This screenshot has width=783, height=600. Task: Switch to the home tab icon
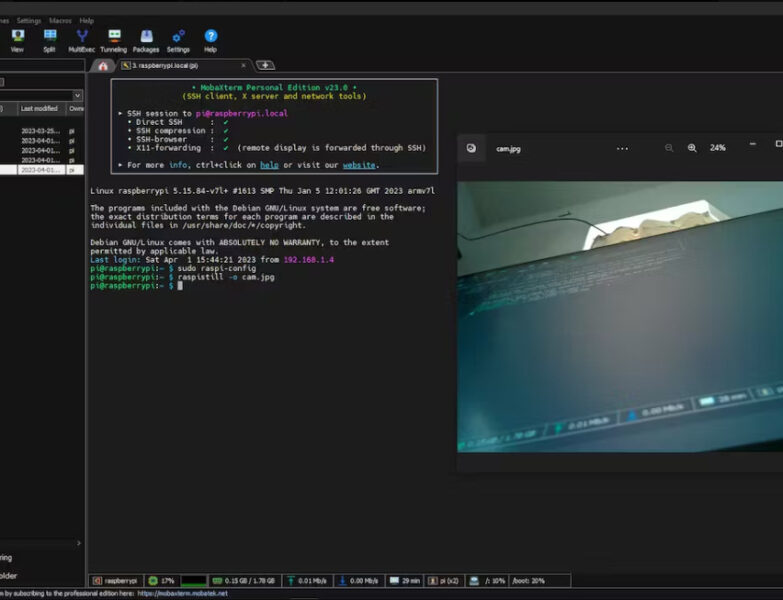102,66
